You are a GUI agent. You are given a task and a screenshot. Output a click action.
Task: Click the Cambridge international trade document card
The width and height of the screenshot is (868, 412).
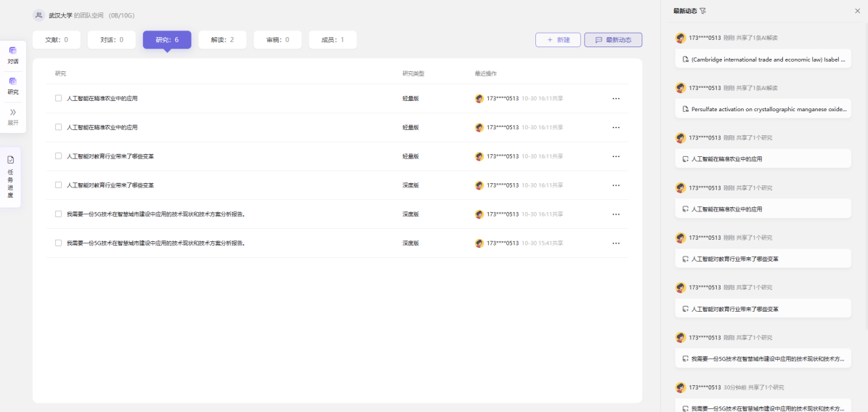pyautogui.click(x=763, y=59)
